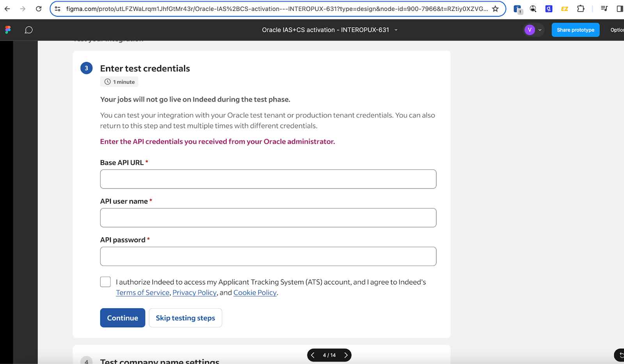Click the Figma logo icon
Screen dimensions: 624x364
click(8, 30)
